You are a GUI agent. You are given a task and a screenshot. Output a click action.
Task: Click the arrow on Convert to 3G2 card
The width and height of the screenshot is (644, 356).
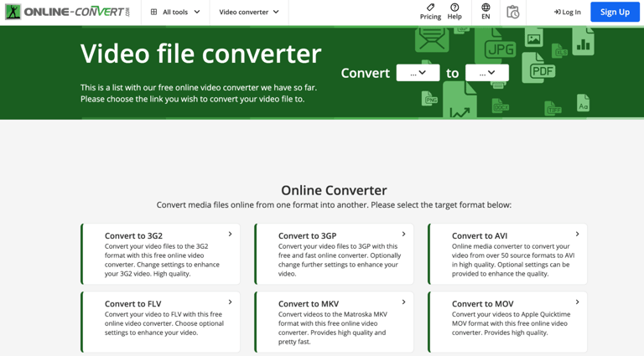pyautogui.click(x=231, y=235)
